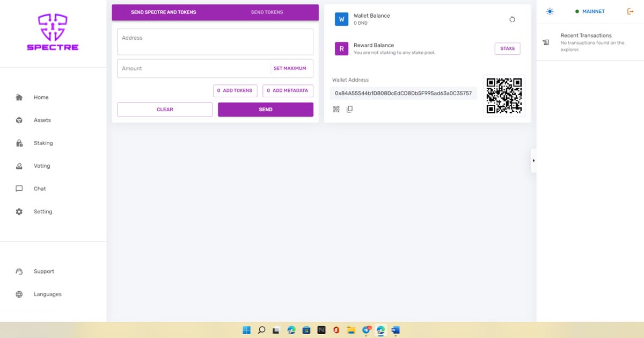The width and height of the screenshot is (644, 338).
Task: Click the Recent Transactions explorer icon
Action: [x=546, y=42]
